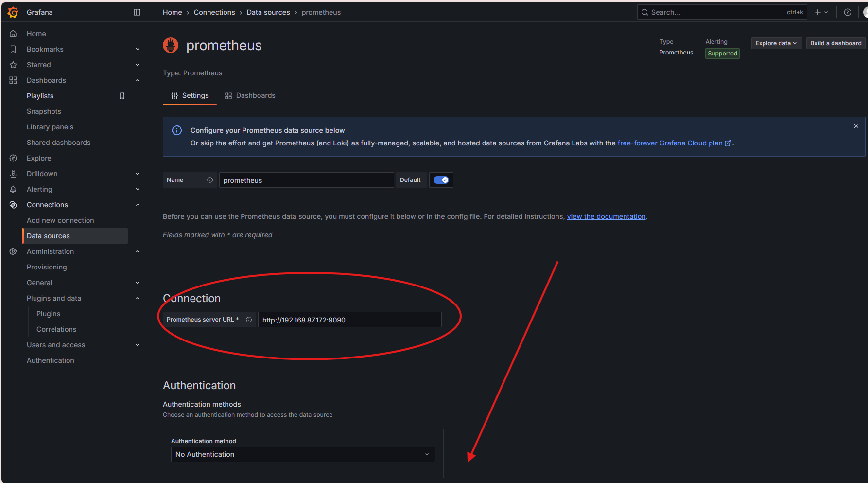Click the Home breadcrumb link
This screenshot has width=868, height=483.
click(173, 12)
